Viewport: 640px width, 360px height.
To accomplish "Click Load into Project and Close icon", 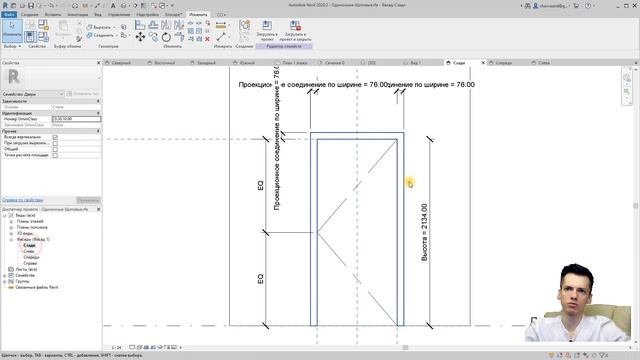I will [295, 31].
